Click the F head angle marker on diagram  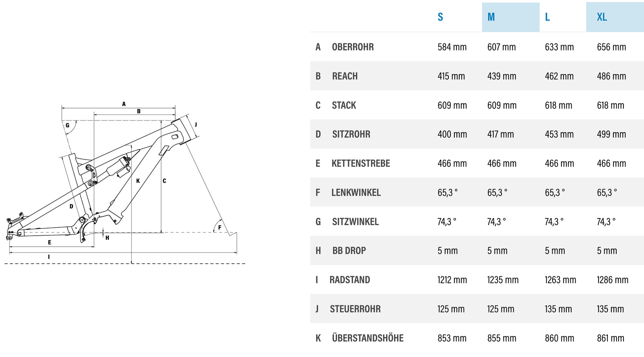click(219, 228)
